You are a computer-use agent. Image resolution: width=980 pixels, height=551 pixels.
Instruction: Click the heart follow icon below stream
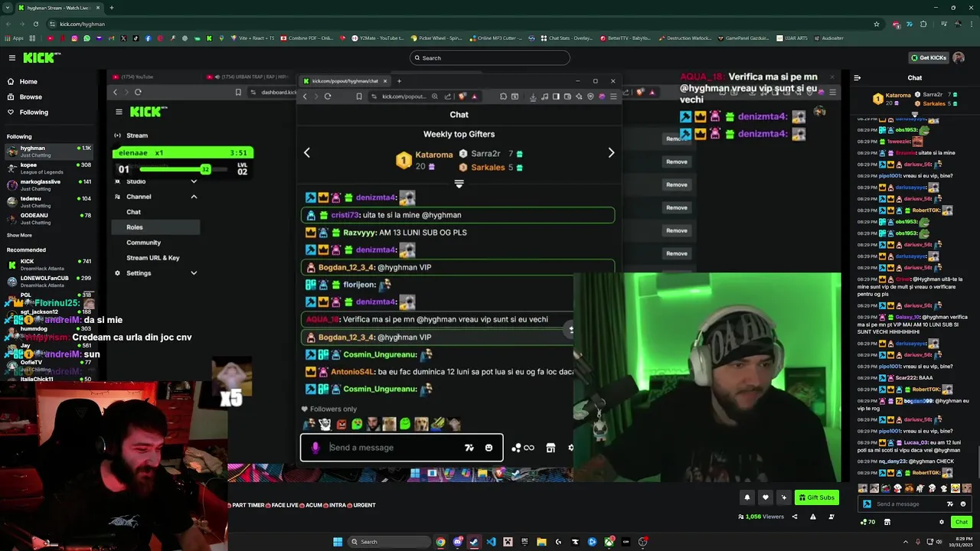click(765, 497)
